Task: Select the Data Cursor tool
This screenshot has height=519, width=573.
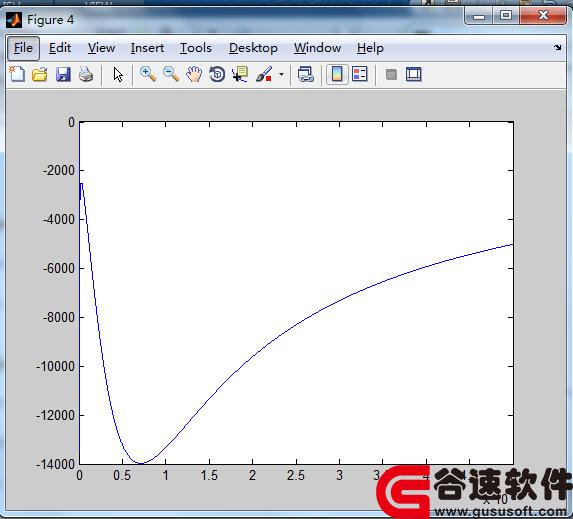Action: pyautogui.click(x=240, y=74)
